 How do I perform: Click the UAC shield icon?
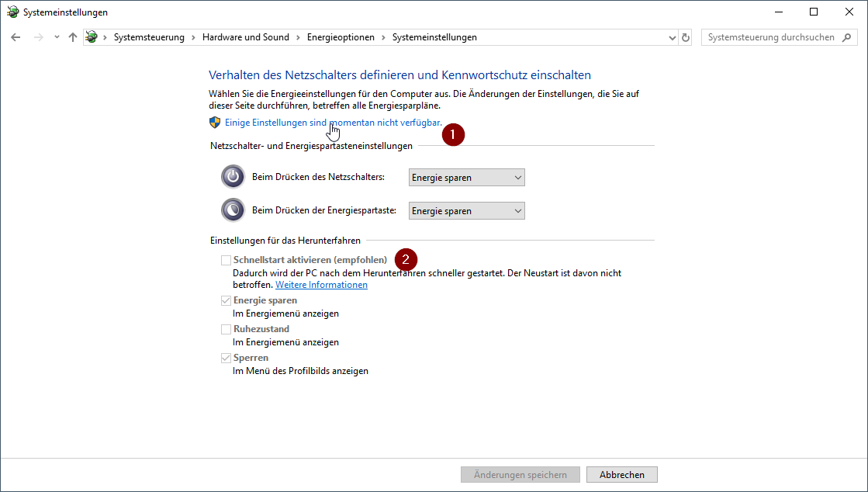[x=215, y=123]
